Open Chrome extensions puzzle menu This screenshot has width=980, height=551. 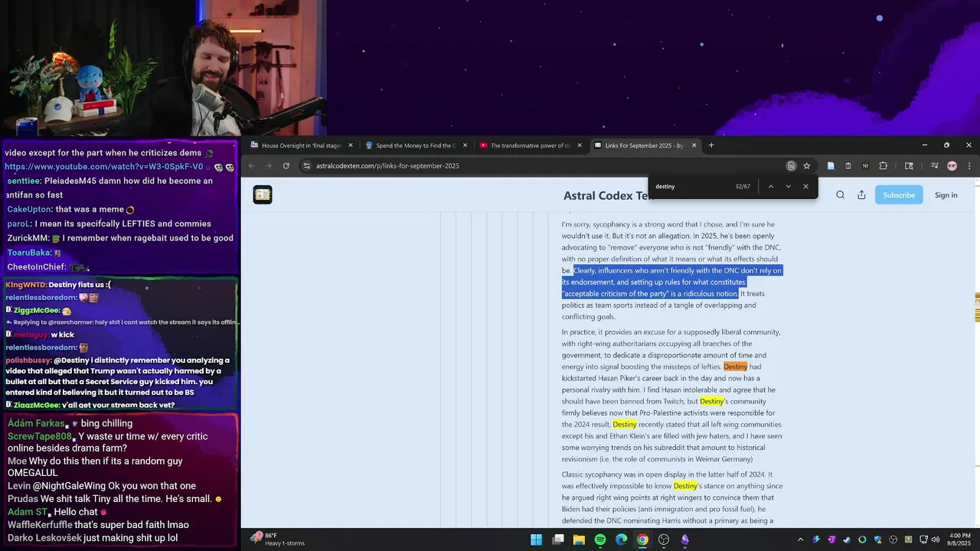(883, 166)
